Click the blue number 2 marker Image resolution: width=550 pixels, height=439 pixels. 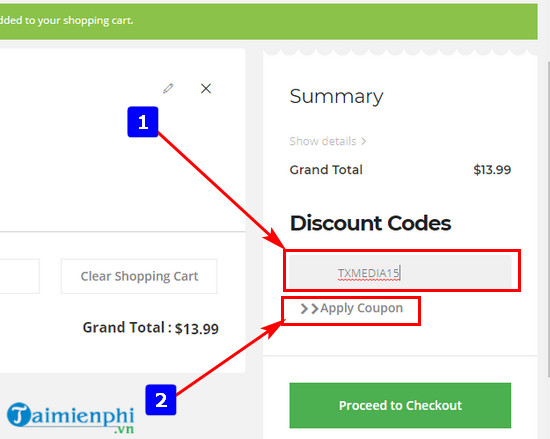coord(161,400)
